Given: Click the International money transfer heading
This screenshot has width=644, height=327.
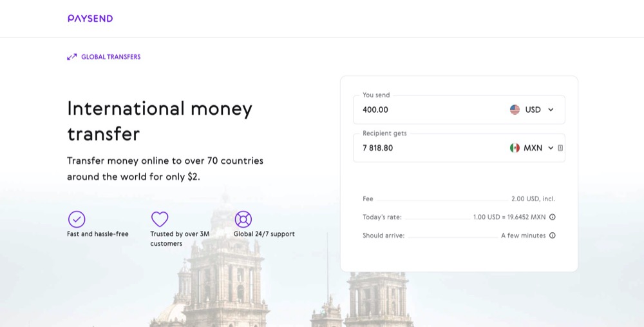Looking at the screenshot, I should point(160,121).
